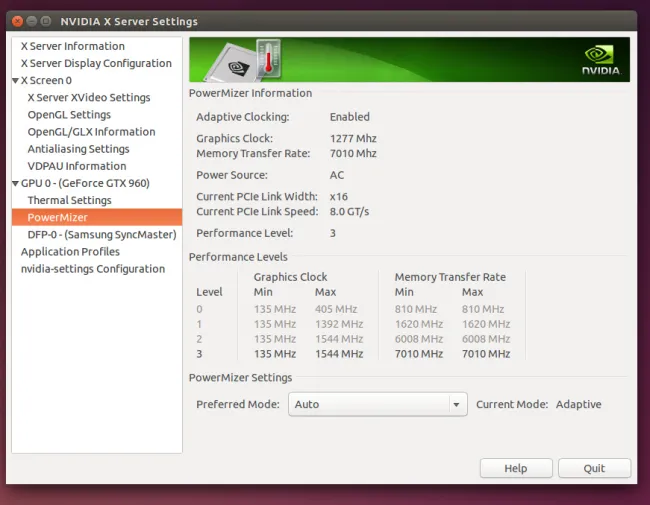Open nvidia-settings Configuration

[93, 269]
